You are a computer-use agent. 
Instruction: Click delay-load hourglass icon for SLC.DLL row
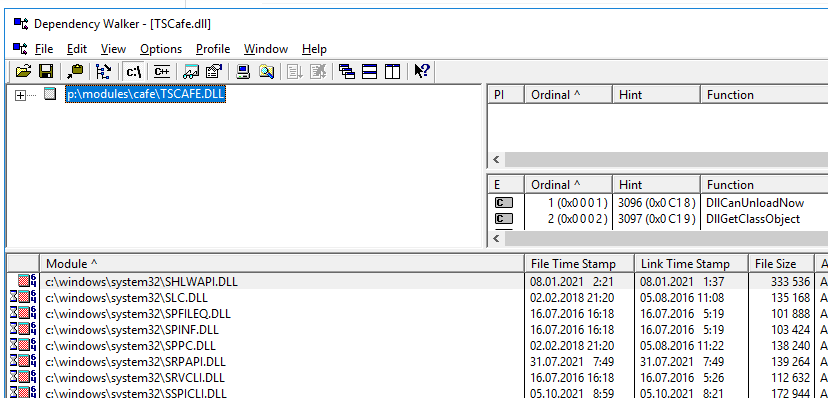pos(14,298)
